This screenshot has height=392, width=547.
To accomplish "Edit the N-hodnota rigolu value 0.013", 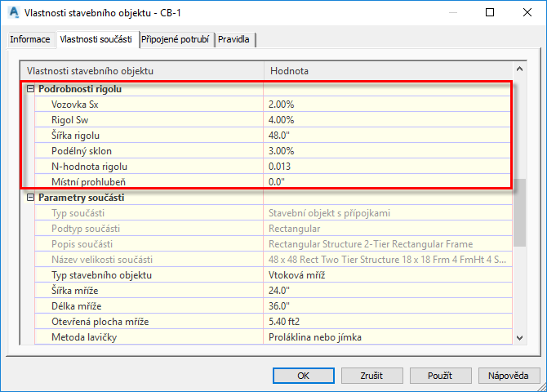I will (x=388, y=167).
